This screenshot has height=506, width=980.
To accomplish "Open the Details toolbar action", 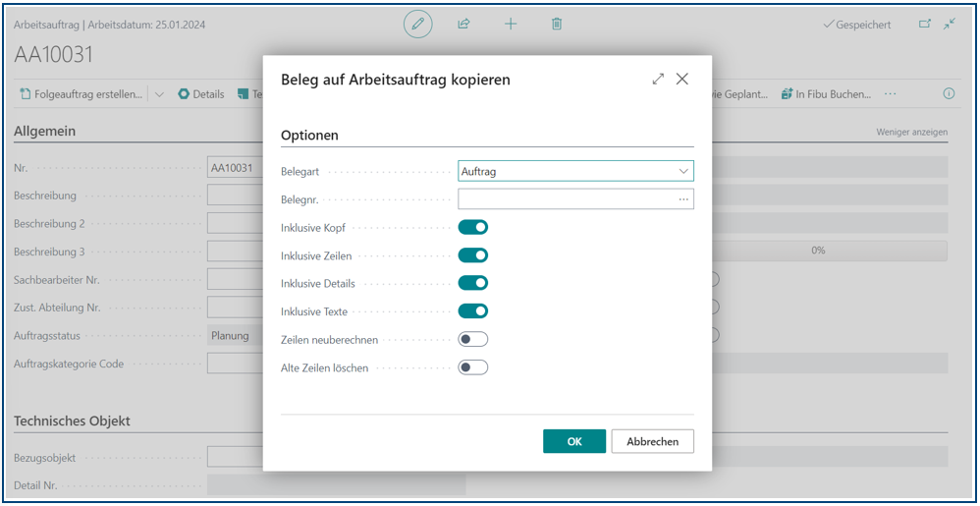I will pos(201,94).
